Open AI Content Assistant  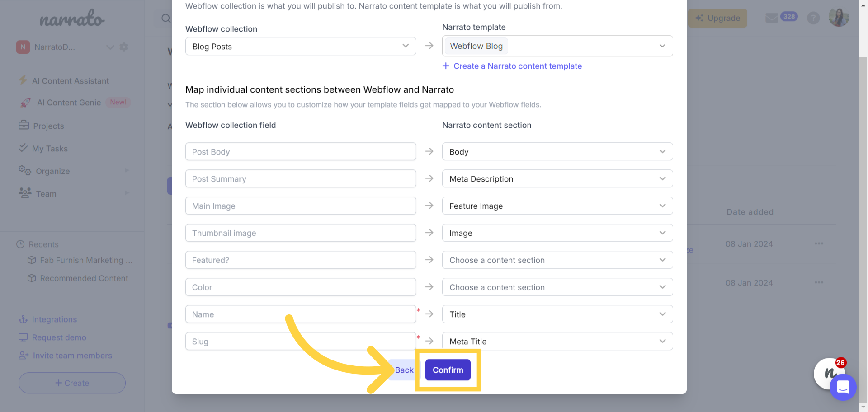pos(71,81)
